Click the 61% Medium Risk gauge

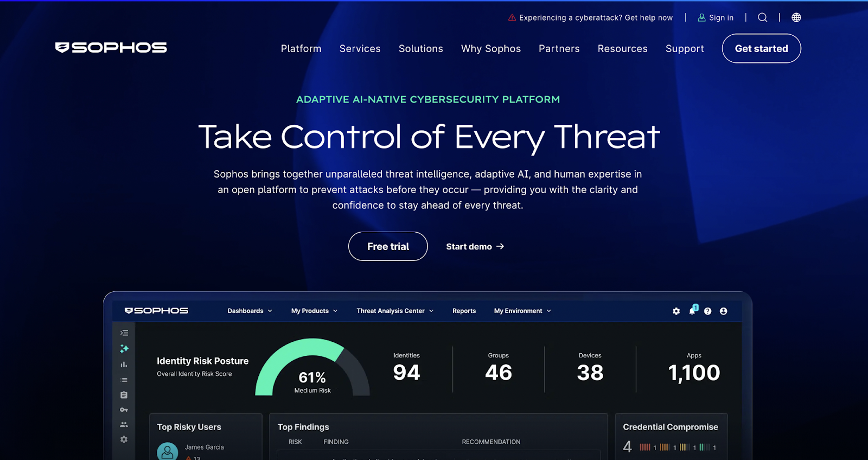[x=312, y=367]
